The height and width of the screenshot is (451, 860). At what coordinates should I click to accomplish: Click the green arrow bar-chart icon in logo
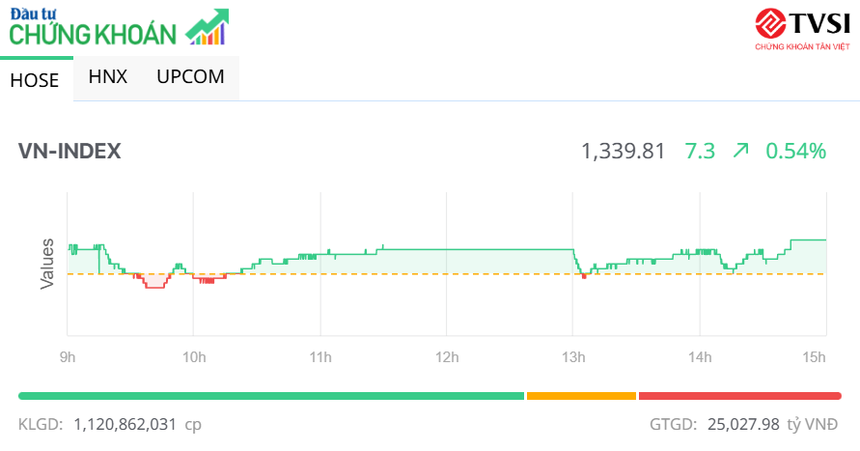(x=208, y=28)
